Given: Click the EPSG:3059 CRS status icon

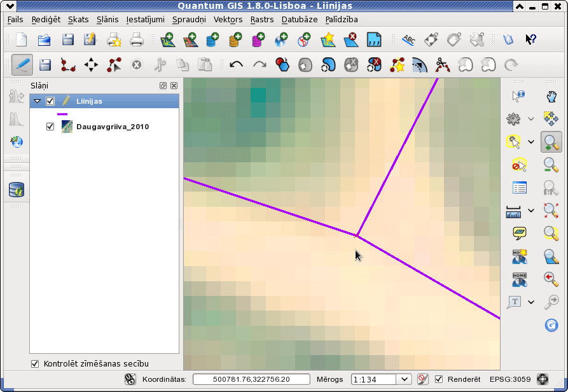Looking at the screenshot, I should pyautogui.click(x=543, y=379).
